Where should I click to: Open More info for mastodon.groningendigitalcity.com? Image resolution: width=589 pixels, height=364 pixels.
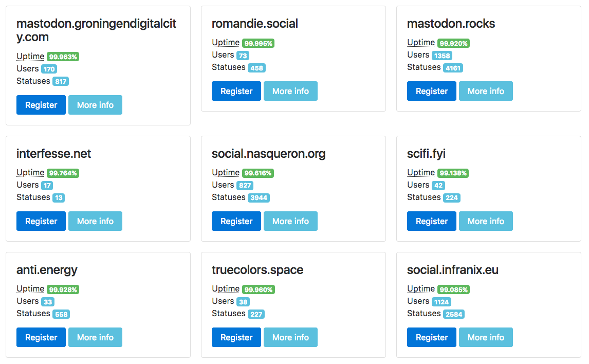pyautogui.click(x=95, y=105)
